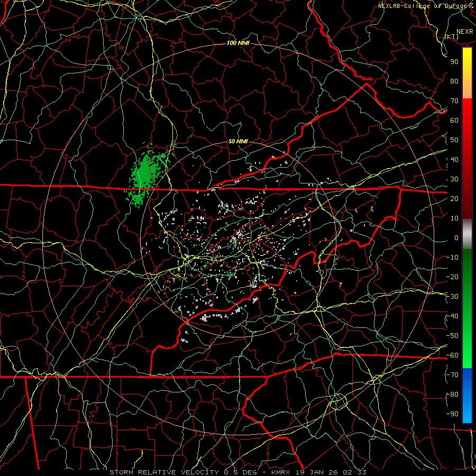This screenshot has height=476, width=476.
Task: Click the large green inbound velocity echo
Action: 146,175
